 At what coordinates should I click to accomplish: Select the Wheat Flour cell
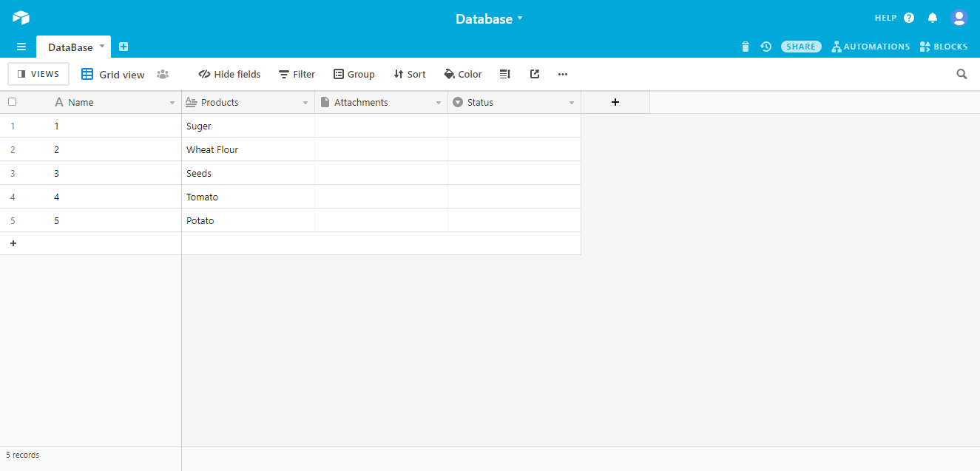coord(249,149)
